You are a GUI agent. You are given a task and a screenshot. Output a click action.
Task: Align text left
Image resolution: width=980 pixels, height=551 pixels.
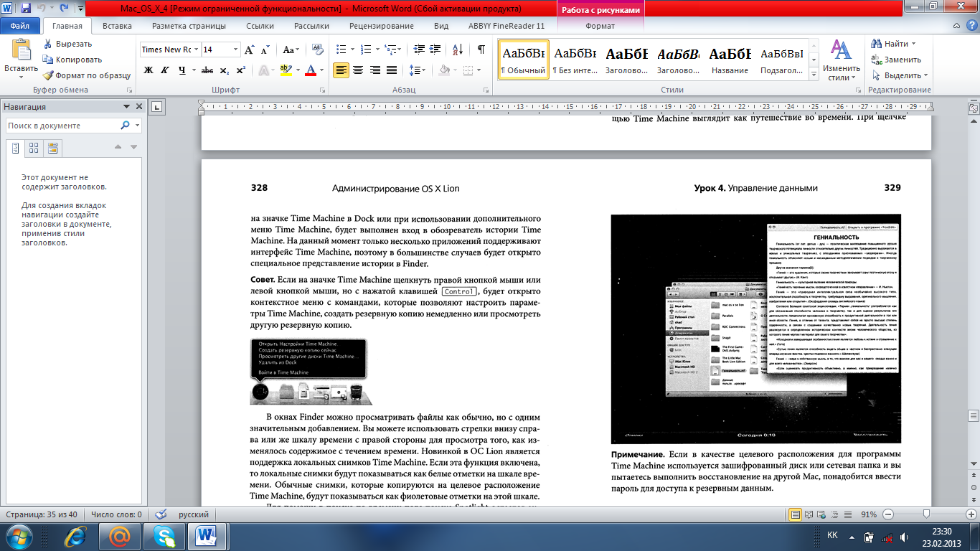pos(341,70)
